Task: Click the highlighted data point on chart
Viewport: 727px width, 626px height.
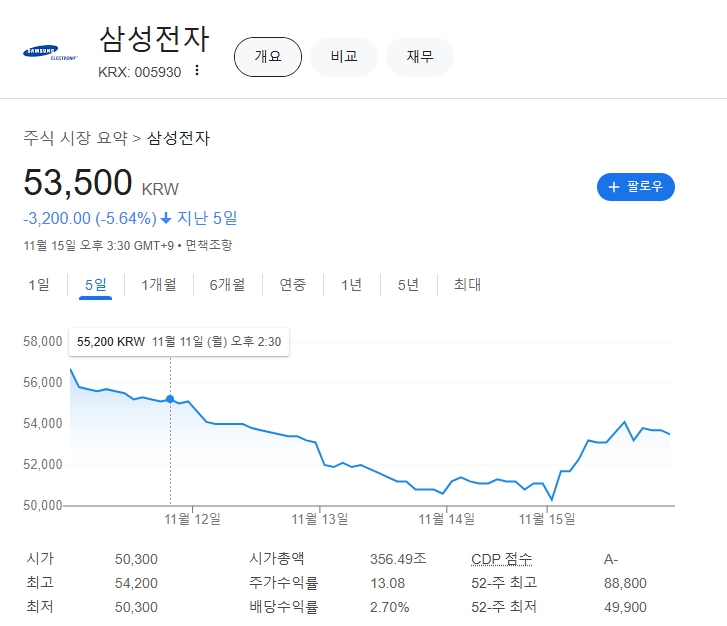Action: [x=170, y=399]
